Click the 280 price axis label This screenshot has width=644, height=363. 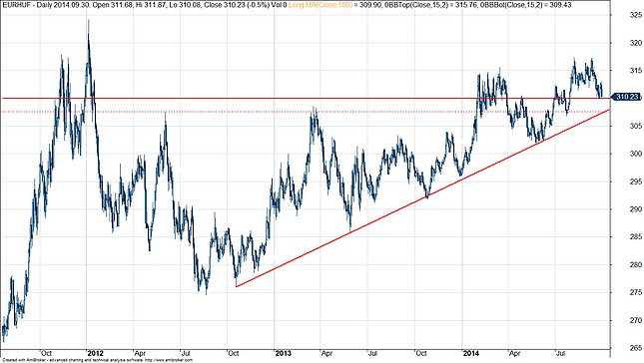[x=635, y=265]
